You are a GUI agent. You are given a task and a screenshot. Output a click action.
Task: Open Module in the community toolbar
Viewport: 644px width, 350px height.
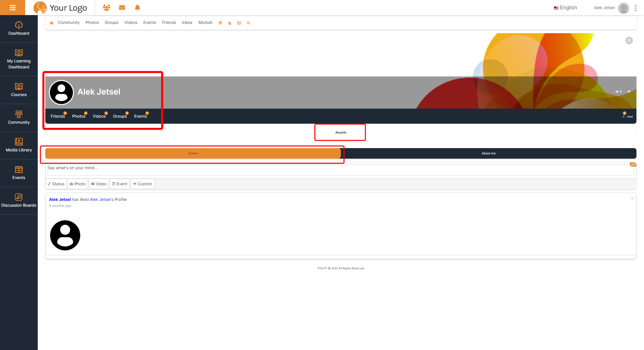[205, 23]
